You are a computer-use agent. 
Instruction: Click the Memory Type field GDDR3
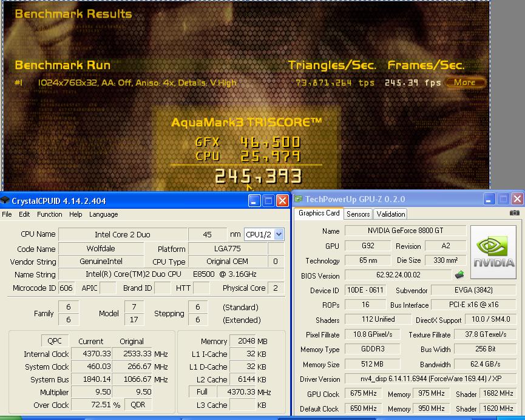pos(372,349)
